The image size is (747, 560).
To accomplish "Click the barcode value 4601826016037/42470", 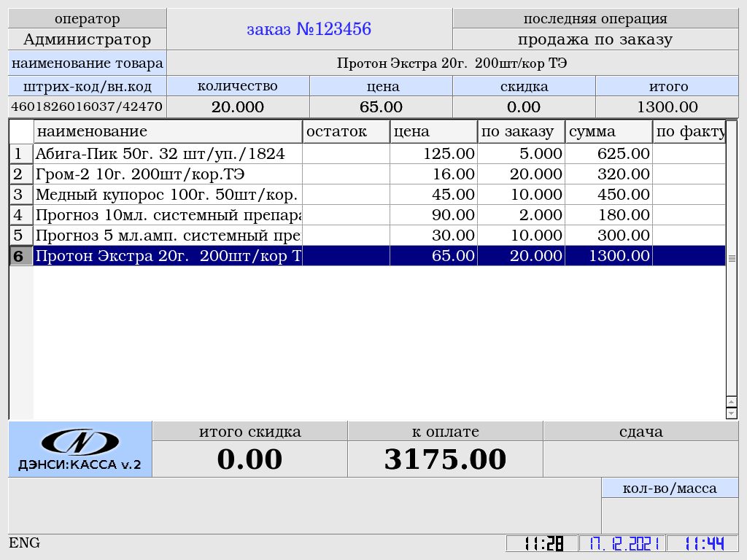I will pyautogui.click(x=88, y=106).
